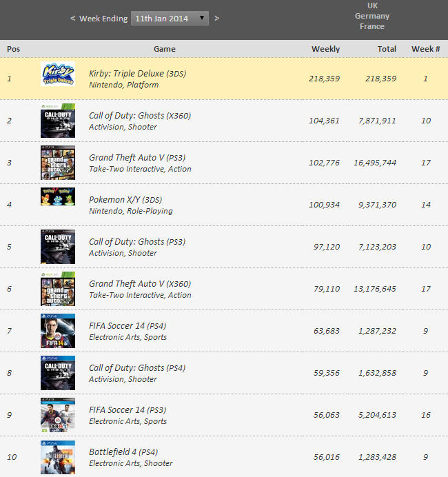The image size is (448, 477).
Task: Open Call of Duty: Ghosts PS3 cover thumbnail
Action: coord(58,247)
